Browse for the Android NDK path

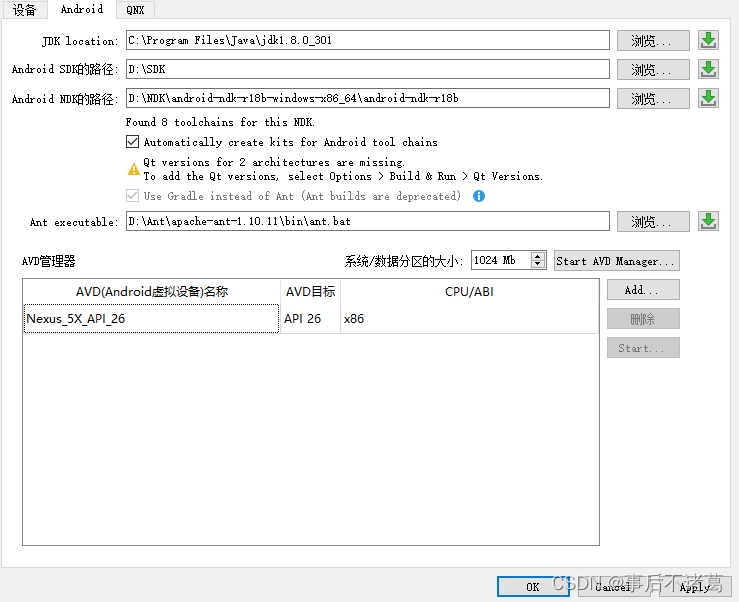pos(653,99)
